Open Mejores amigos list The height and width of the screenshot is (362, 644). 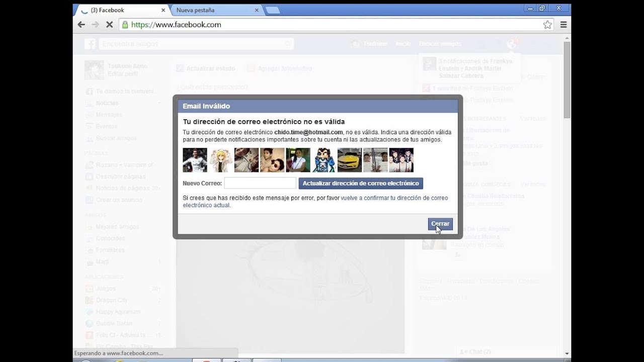pos(117,227)
